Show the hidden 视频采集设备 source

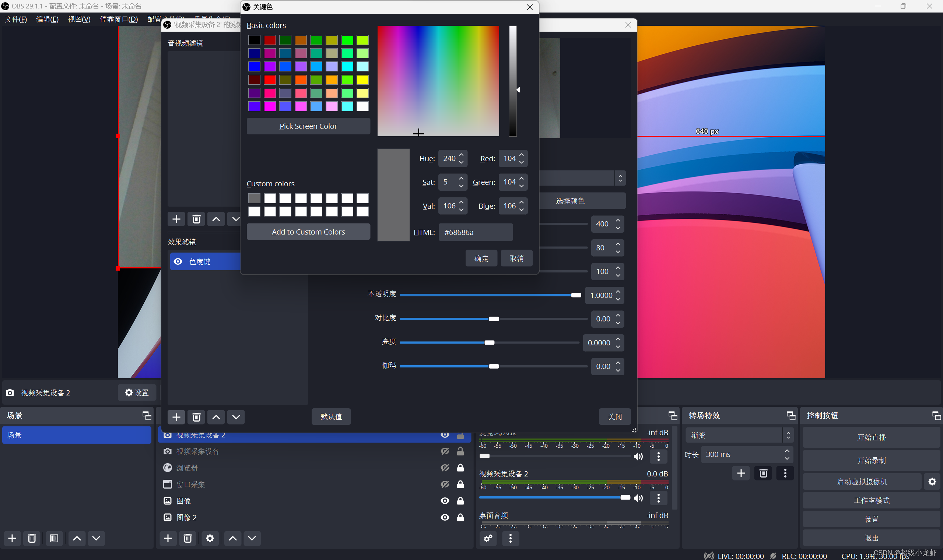click(x=445, y=451)
